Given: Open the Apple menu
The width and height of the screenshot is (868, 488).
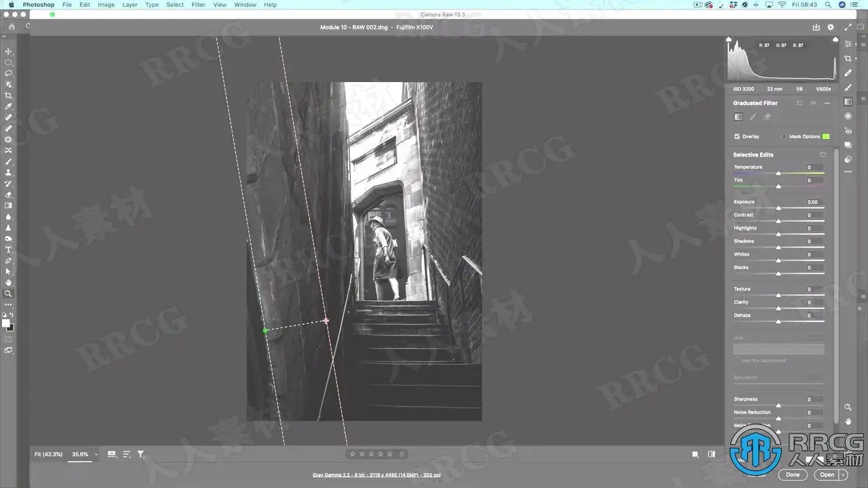Looking at the screenshot, I should (x=11, y=5).
